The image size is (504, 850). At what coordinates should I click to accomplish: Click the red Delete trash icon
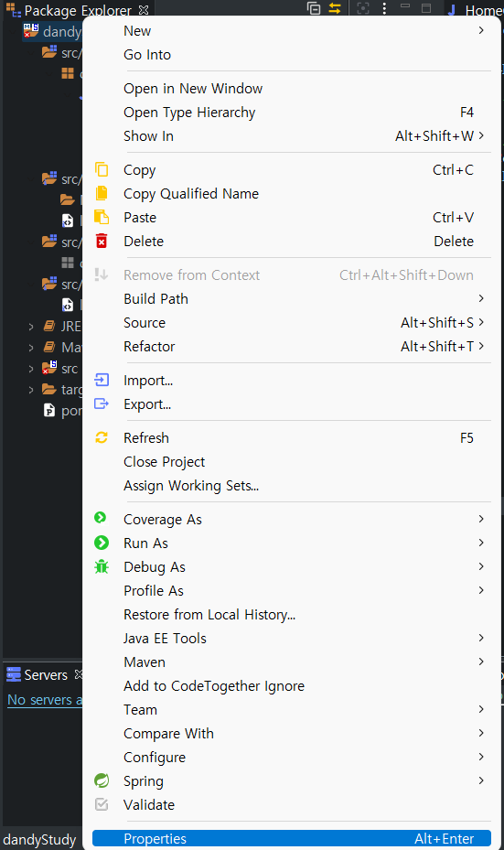pos(102,242)
